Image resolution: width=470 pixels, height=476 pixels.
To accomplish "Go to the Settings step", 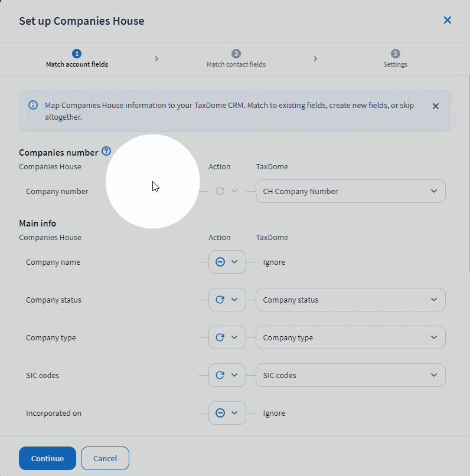I will [x=395, y=58].
